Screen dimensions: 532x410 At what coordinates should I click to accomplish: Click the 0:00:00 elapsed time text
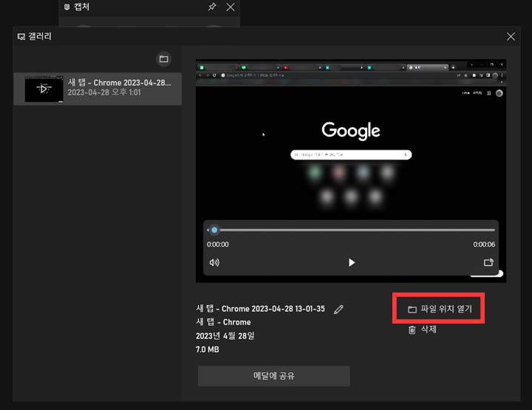click(x=218, y=245)
